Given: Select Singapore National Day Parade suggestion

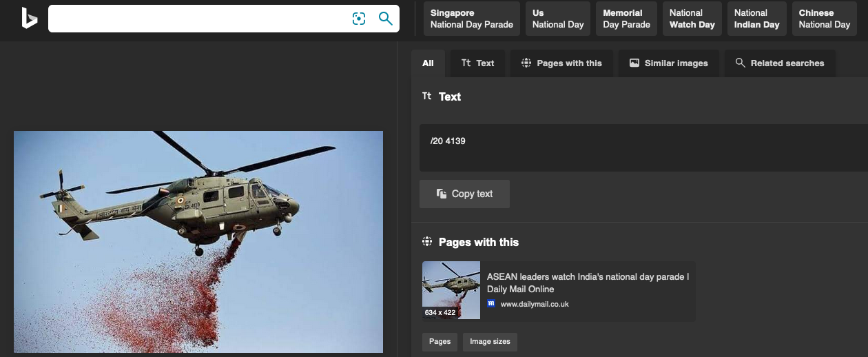Looking at the screenshot, I should (472, 19).
